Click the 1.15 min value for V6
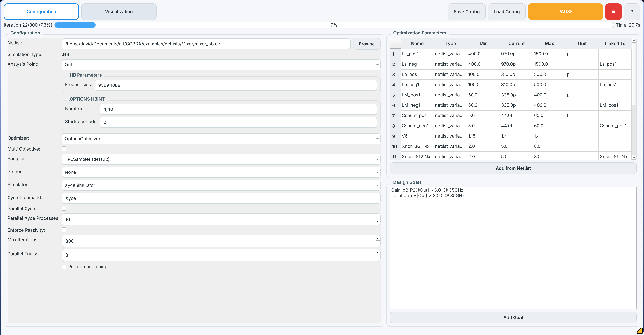Screen dimensions: 644x335 click(x=483, y=136)
